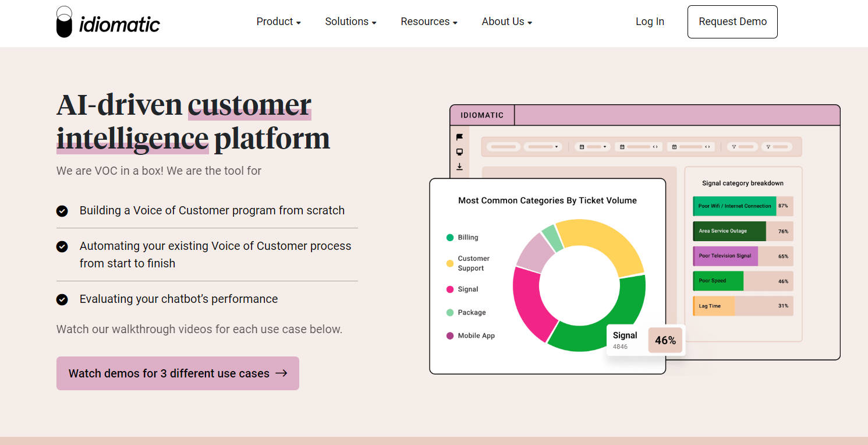Click the first funnel filter icon

[734, 147]
